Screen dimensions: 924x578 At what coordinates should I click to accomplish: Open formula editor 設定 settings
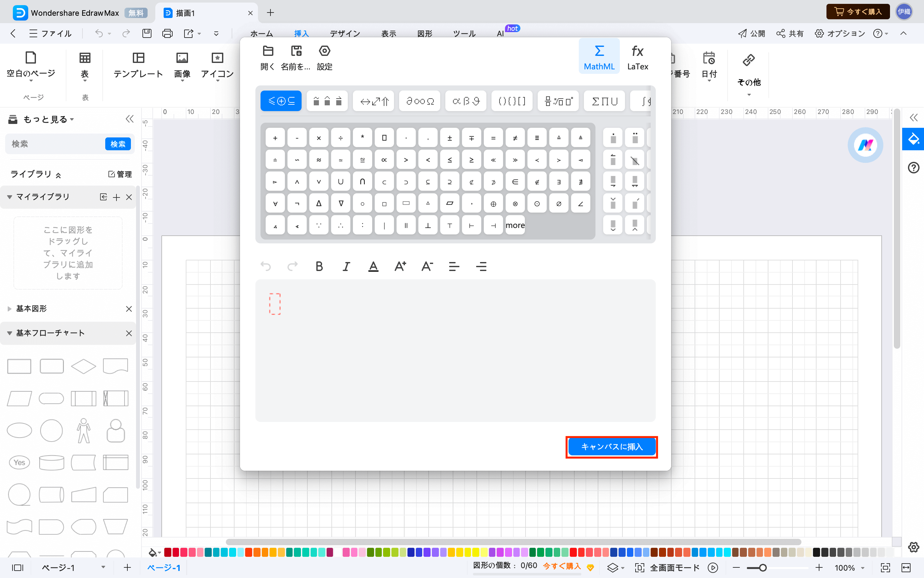(325, 58)
